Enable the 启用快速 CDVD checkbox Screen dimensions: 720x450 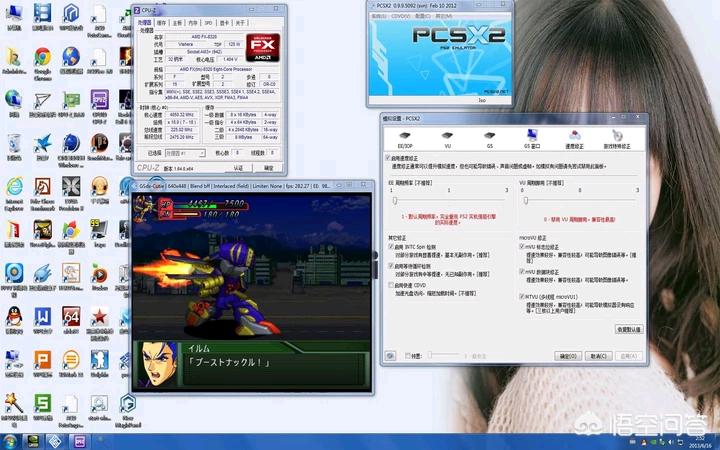tap(391, 285)
